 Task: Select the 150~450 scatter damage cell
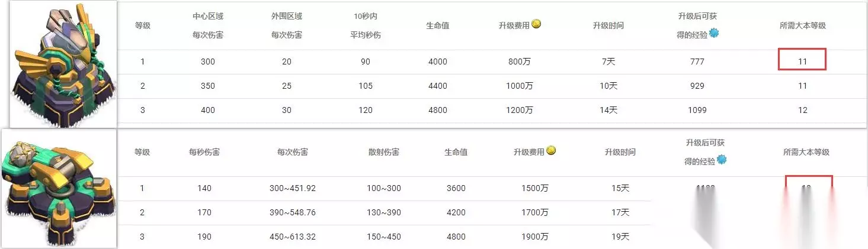pos(383,237)
